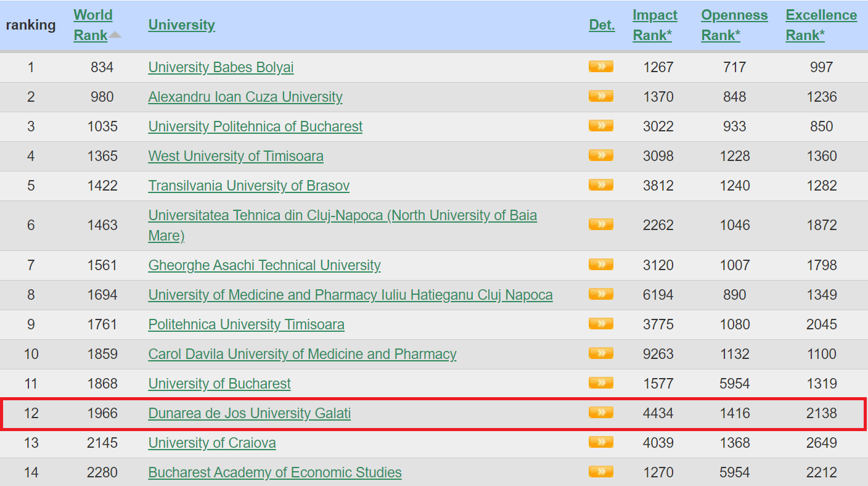Open details arrow for Alexandru Ioan Cuza University
The width and height of the screenshot is (868, 486).
601,96
